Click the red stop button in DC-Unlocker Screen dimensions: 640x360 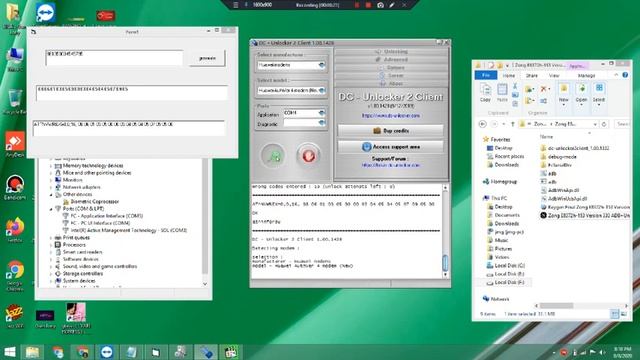[309, 156]
